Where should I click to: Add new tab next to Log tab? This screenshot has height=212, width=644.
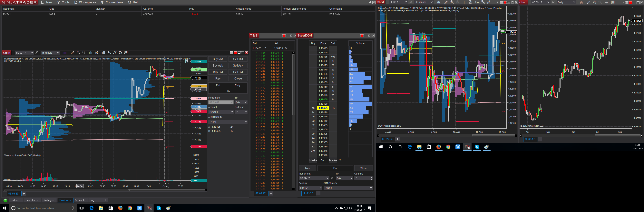[x=105, y=200]
